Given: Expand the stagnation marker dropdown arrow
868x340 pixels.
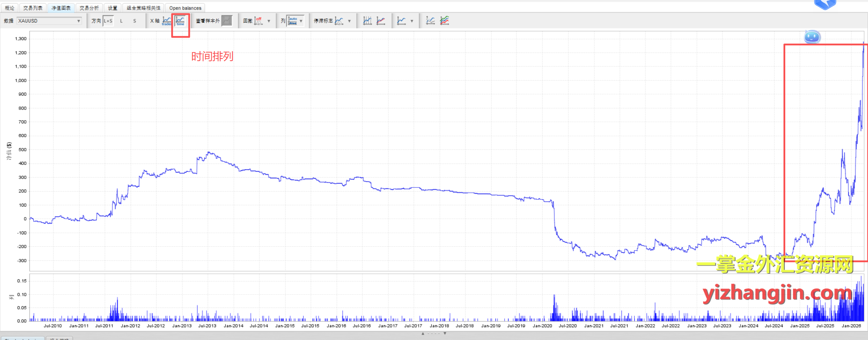Looking at the screenshot, I should pyautogui.click(x=349, y=21).
